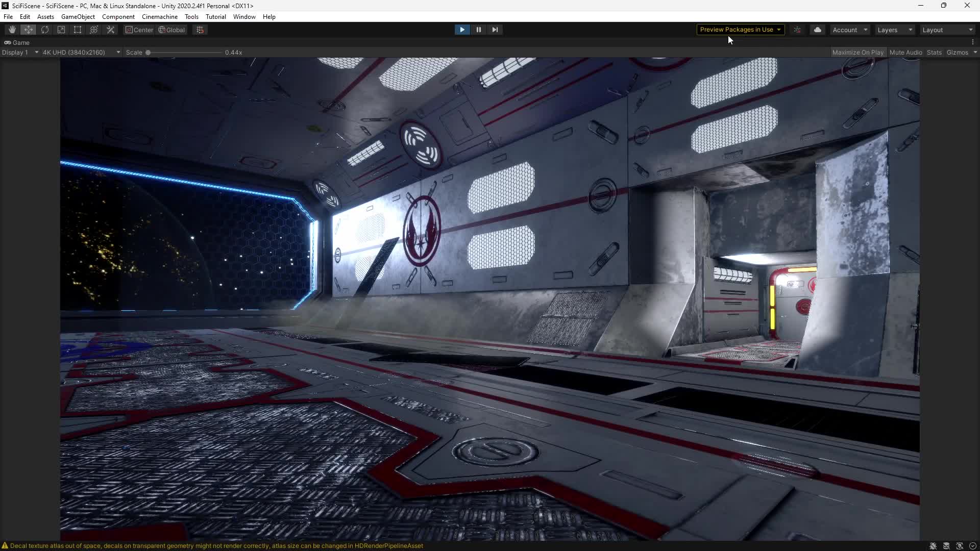Click the auto-generate lighting status icon

[x=960, y=546]
